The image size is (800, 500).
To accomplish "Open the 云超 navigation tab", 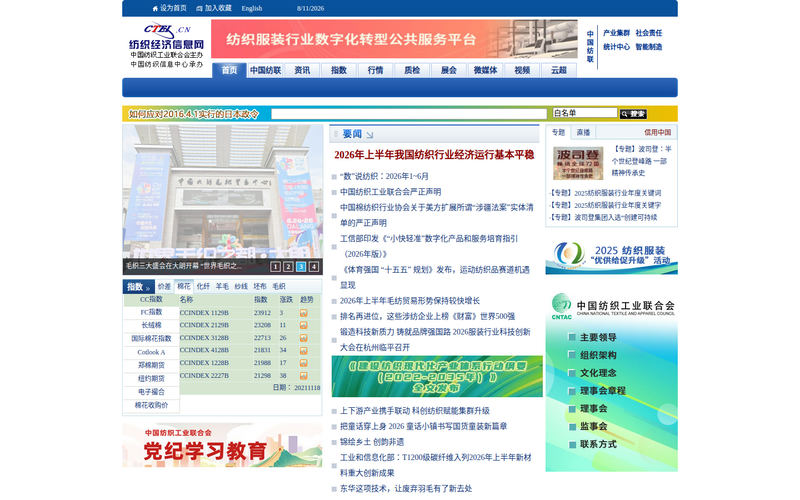I will tap(559, 70).
